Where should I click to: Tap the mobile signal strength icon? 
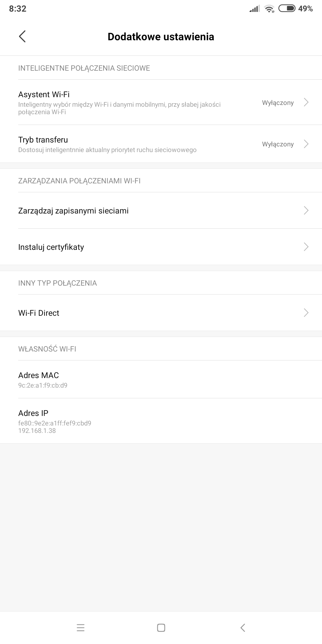(254, 9)
